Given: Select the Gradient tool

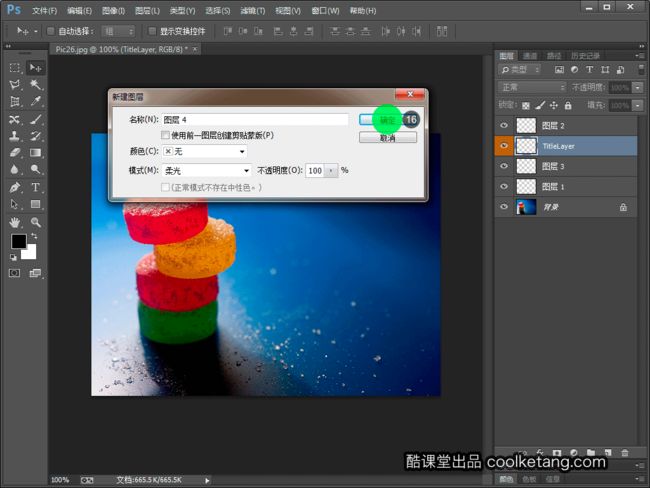Looking at the screenshot, I should pyautogui.click(x=36, y=153).
